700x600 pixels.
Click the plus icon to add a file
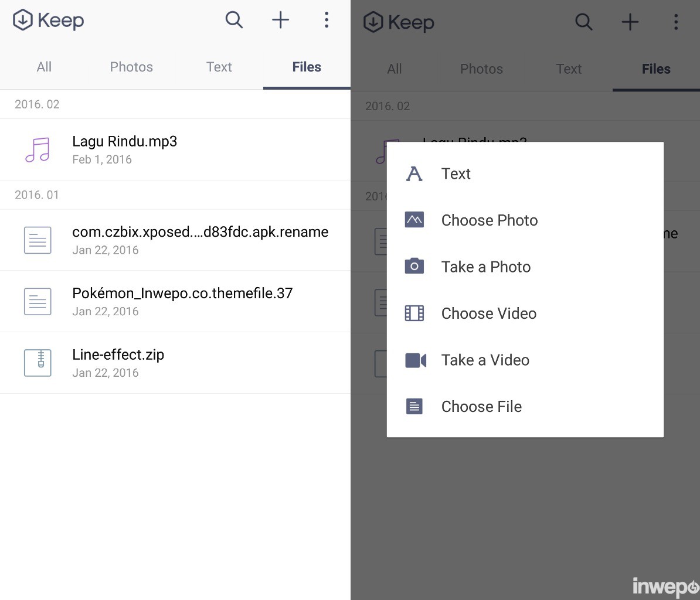click(280, 19)
